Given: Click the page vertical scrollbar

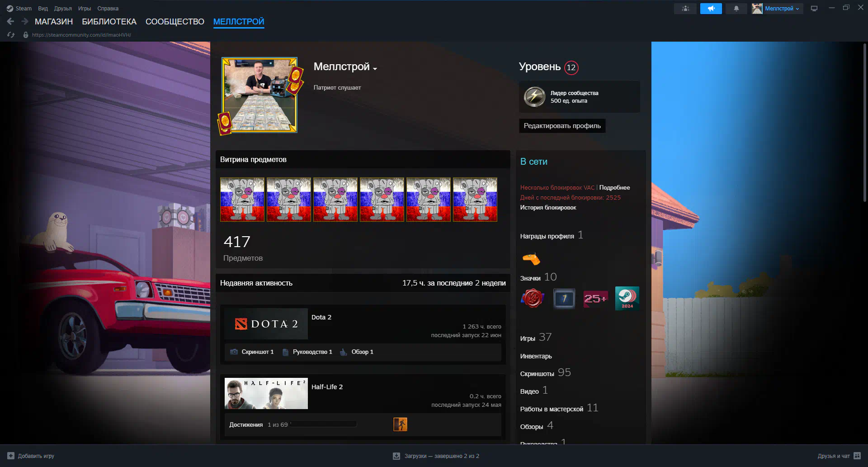Looking at the screenshot, I should point(864,122).
